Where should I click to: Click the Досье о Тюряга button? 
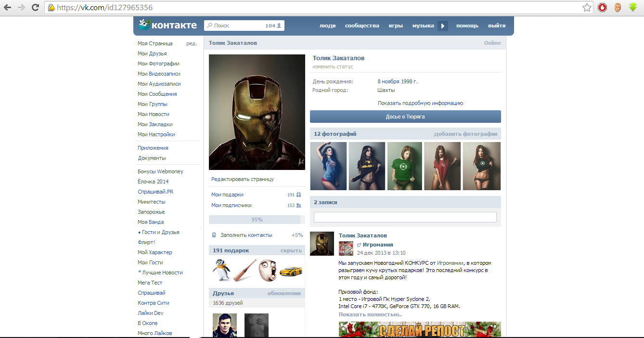click(x=405, y=117)
